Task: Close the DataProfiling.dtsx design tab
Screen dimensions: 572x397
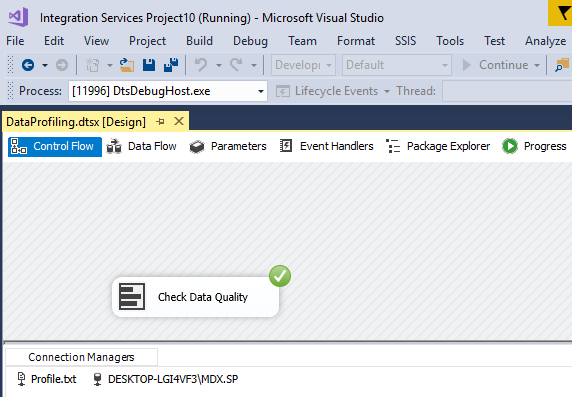Action: click(179, 121)
